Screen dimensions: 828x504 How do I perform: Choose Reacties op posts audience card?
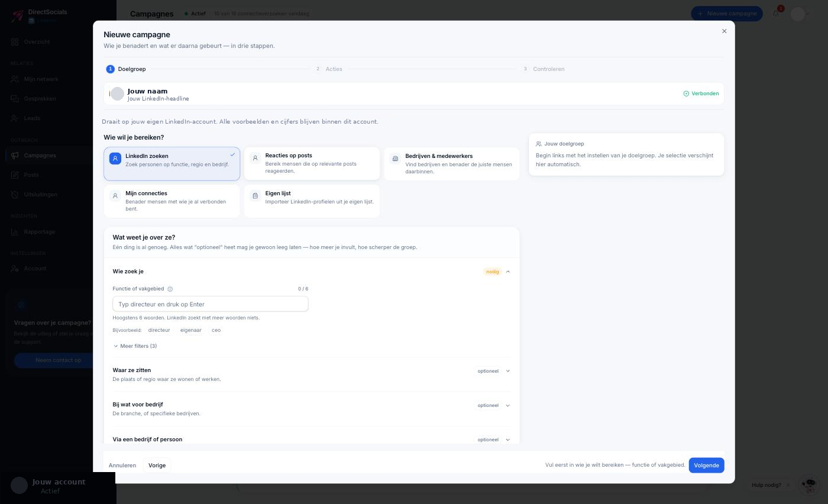(312, 163)
